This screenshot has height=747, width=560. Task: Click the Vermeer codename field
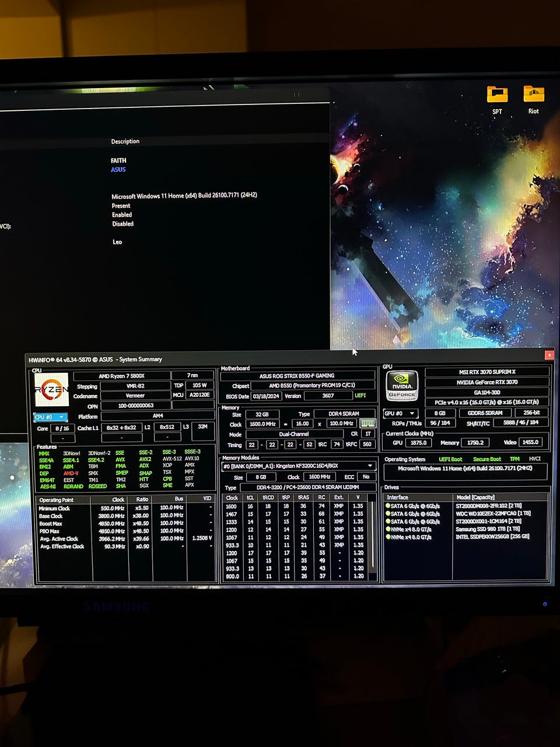point(135,396)
